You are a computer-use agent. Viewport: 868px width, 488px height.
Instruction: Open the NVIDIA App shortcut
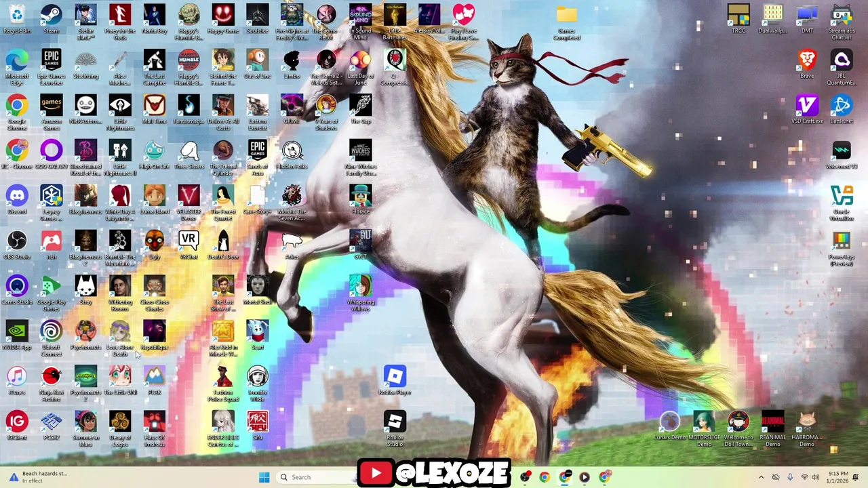17,335
